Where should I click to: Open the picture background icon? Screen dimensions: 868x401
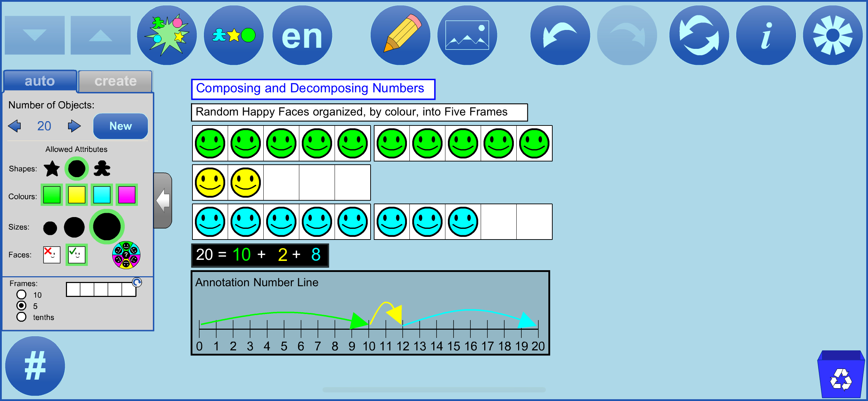pyautogui.click(x=467, y=35)
